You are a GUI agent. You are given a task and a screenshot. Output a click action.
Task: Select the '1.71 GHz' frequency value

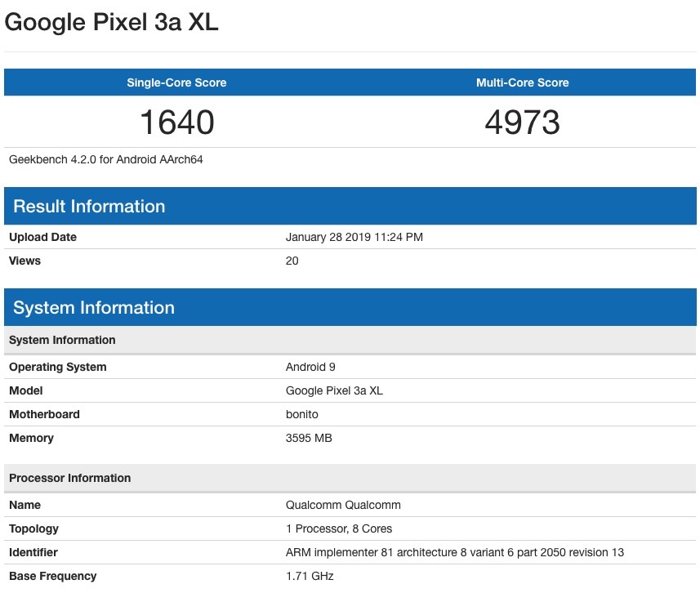coord(310,576)
